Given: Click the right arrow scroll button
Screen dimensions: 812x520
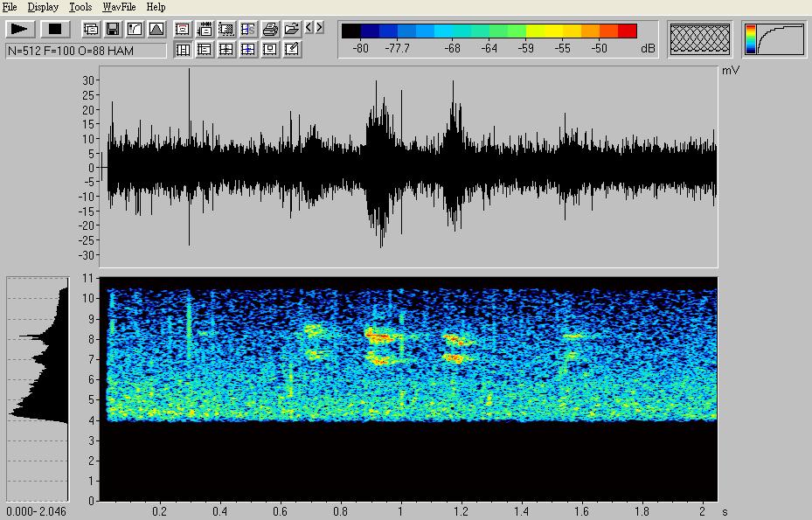Looking at the screenshot, I should click(x=320, y=28).
